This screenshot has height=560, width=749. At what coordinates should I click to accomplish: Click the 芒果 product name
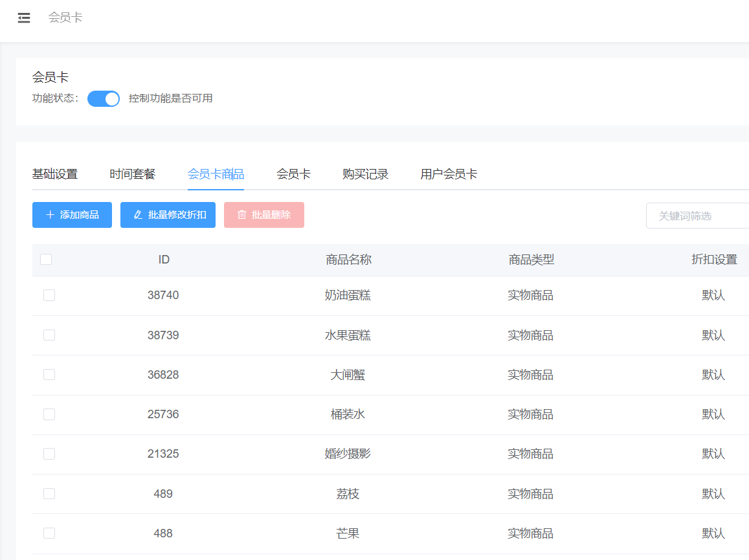(x=348, y=533)
